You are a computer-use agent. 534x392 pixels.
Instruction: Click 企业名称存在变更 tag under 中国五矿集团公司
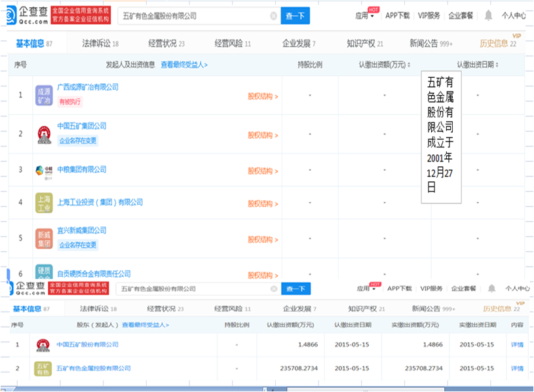(78, 141)
